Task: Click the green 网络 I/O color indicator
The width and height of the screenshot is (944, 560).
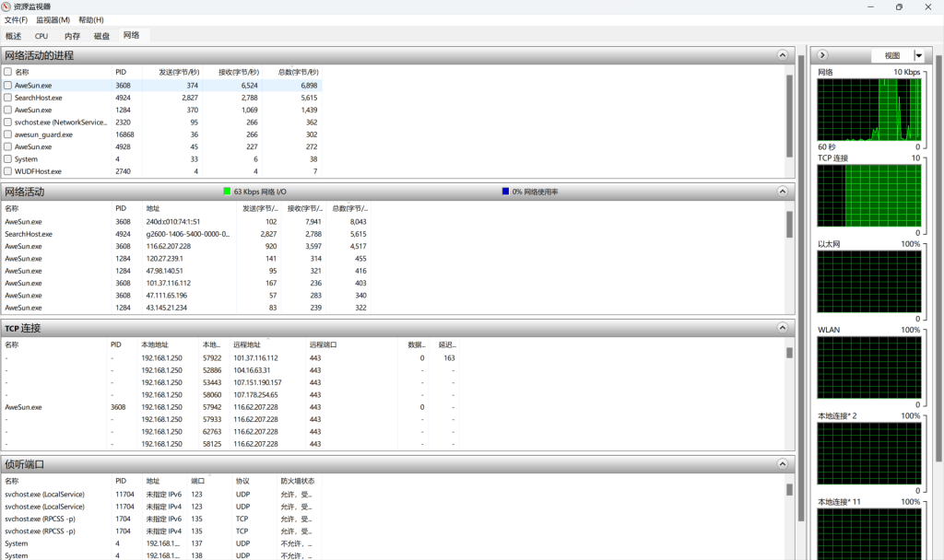Action: click(227, 192)
